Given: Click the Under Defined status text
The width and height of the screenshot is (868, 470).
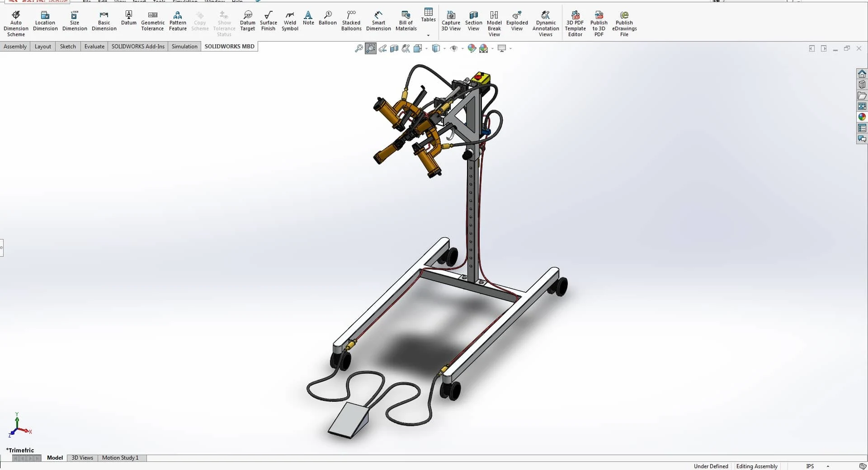Looking at the screenshot, I should coord(711,466).
